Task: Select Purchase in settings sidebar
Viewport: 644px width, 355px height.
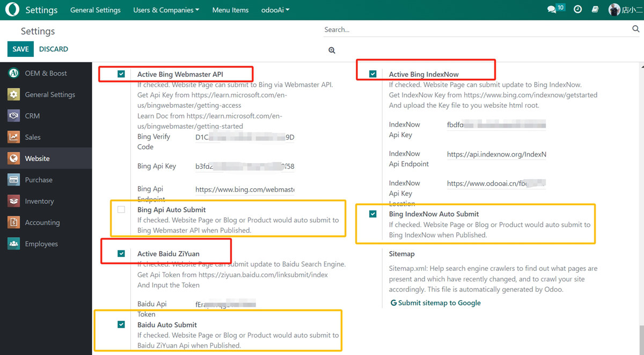Action: 46,180
